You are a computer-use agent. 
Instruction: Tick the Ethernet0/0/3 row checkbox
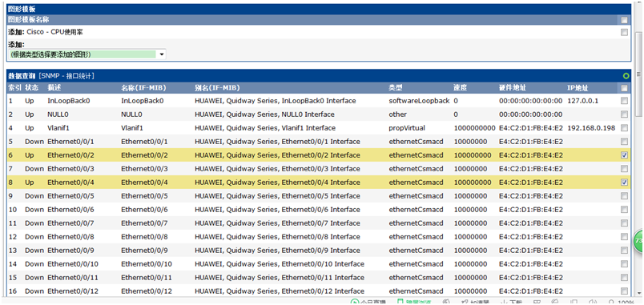coord(624,169)
